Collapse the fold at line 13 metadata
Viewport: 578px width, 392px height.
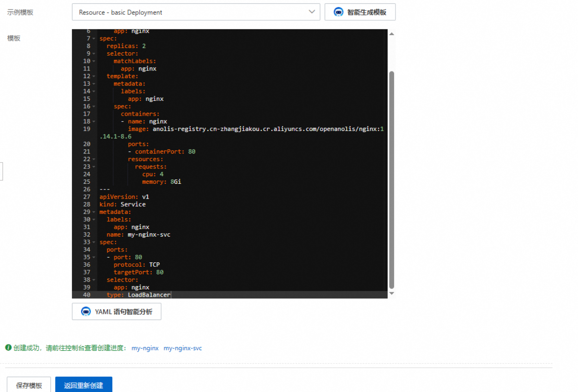click(94, 84)
